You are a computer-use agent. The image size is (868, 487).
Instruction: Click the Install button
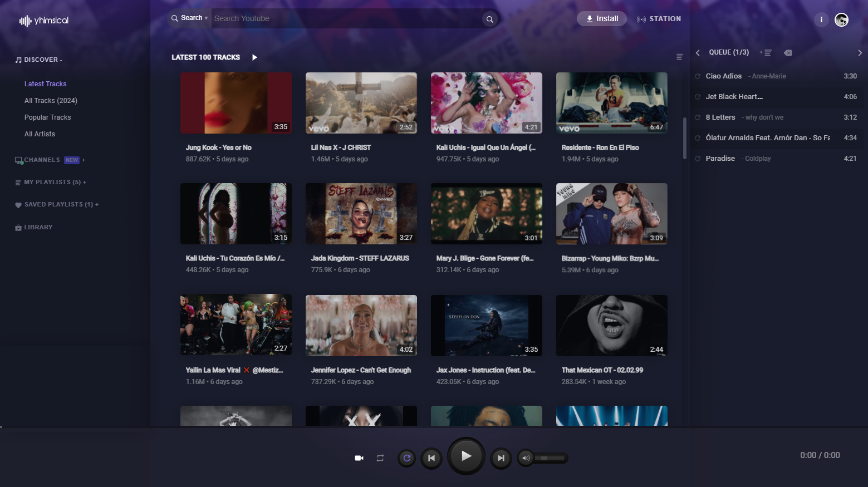pyautogui.click(x=602, y=19)
